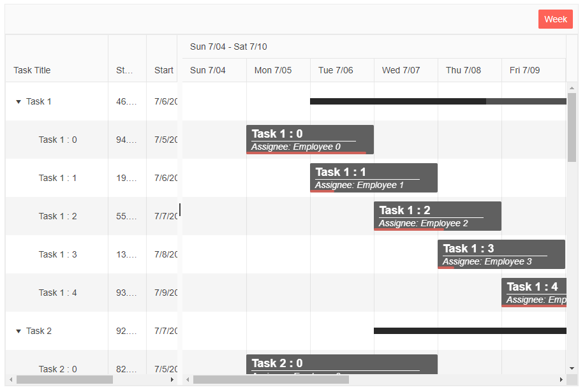The height and width of the screenshot is (392, 585).
Task: Click the Task 1 disclosure triangle
Action: click(x=19, y=101)
